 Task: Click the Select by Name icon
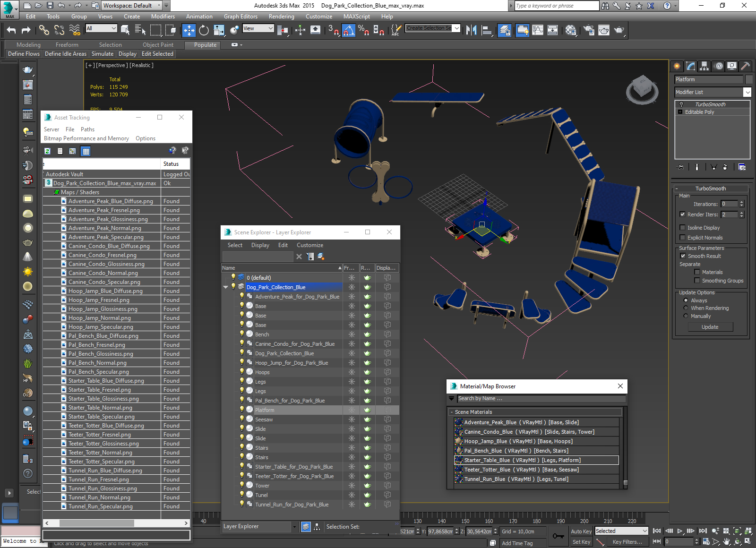point(140,30)
